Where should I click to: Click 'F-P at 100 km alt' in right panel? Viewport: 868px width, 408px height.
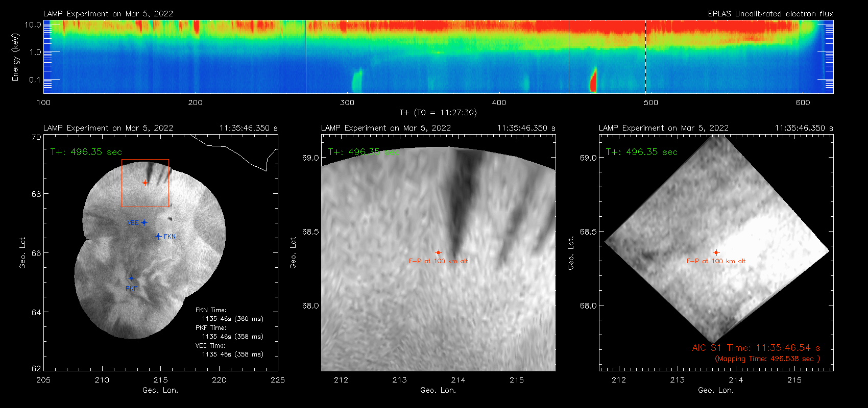click(x=716, y=261)
